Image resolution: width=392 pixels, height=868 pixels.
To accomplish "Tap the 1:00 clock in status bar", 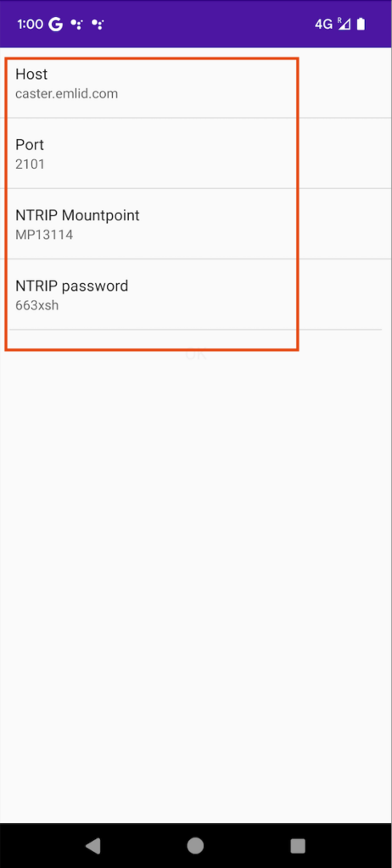I will point(30,24).
